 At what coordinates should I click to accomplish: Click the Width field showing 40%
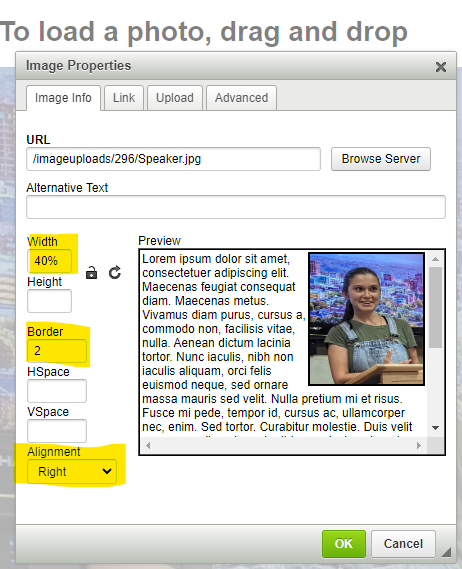49,261
